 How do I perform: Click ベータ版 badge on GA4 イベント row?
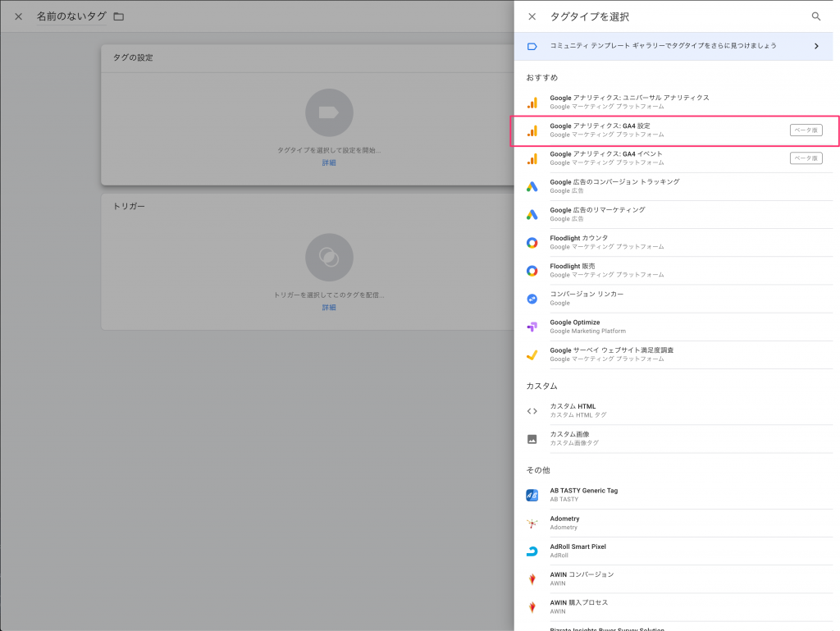[806, 158]
